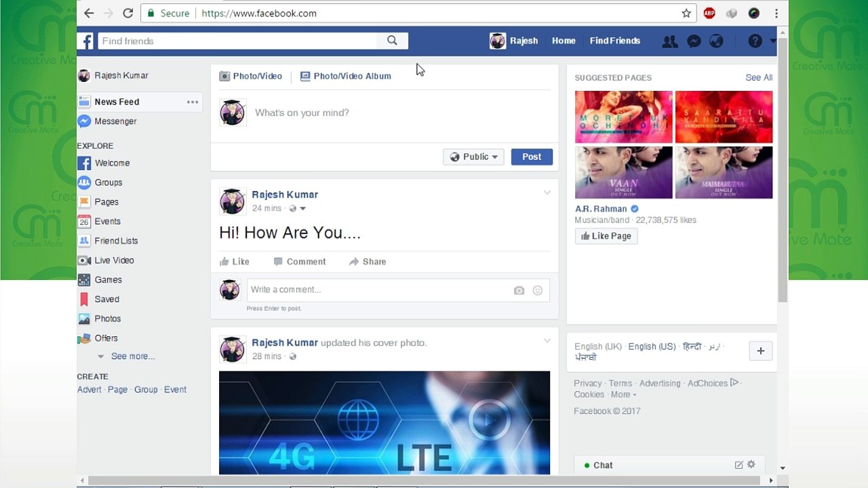Go to Home in top bar
Viewport: 868px width, 488px height.
point(564,41)
